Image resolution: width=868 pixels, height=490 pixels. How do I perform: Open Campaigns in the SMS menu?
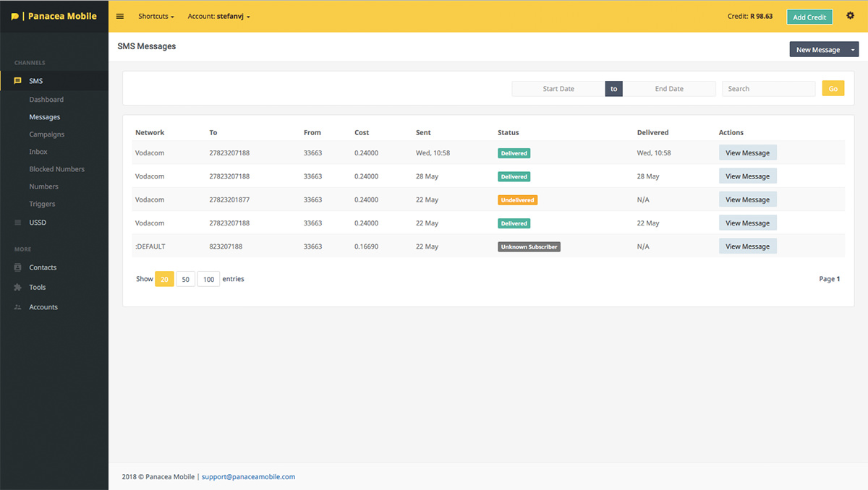click(x=46, y=134)
